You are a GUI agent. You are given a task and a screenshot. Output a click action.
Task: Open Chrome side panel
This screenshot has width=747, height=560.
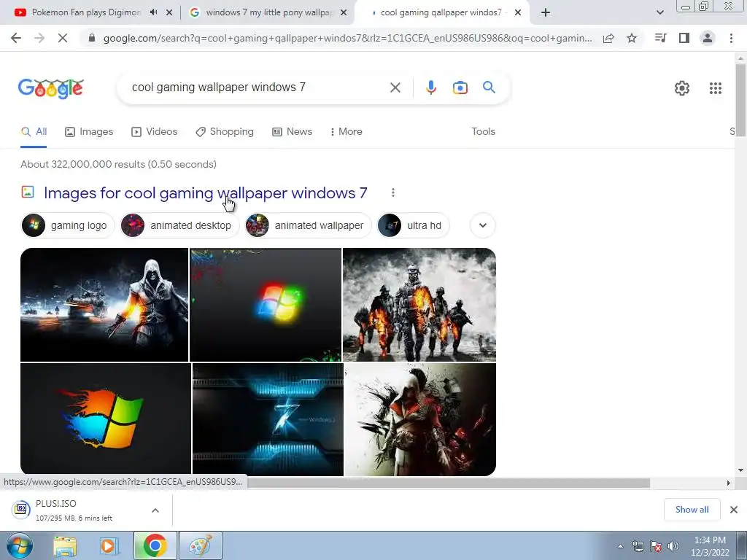[684, 38]
